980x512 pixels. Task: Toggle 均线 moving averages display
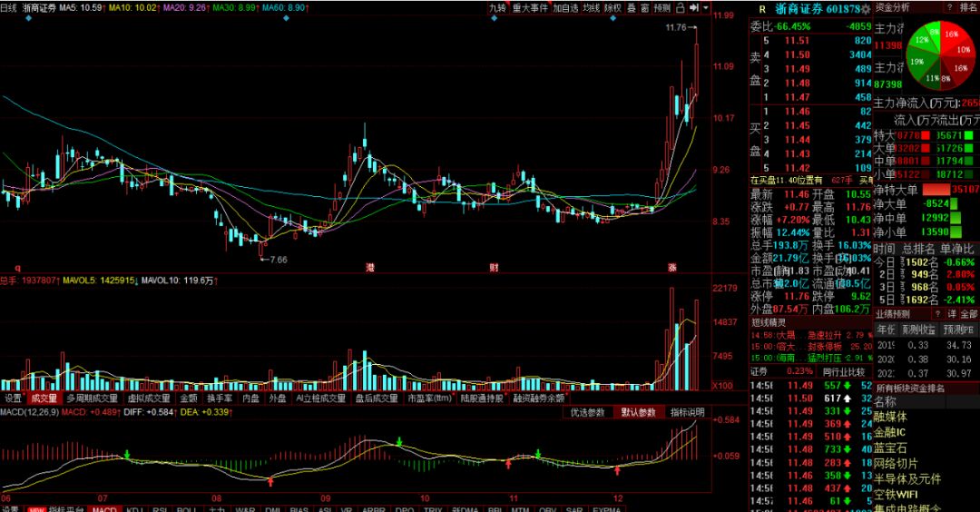coord(592,8)
